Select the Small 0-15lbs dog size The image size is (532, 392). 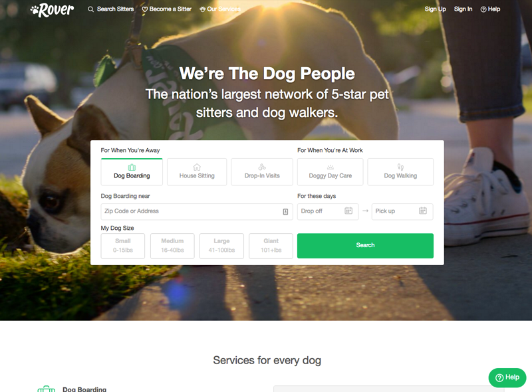click(x=123, y=246)
